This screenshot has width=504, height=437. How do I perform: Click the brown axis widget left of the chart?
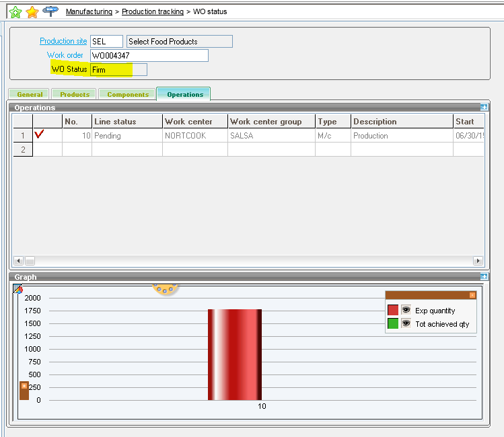pos(24,390)
